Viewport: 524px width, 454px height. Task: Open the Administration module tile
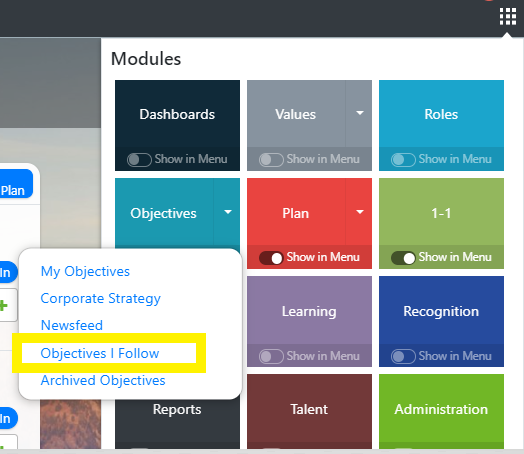tap(441, 409)
